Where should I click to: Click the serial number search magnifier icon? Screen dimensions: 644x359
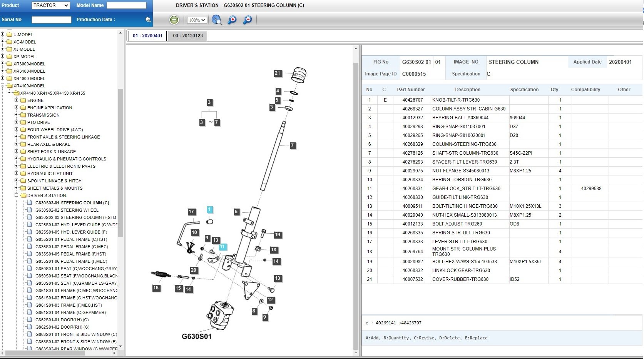[148, 20]
